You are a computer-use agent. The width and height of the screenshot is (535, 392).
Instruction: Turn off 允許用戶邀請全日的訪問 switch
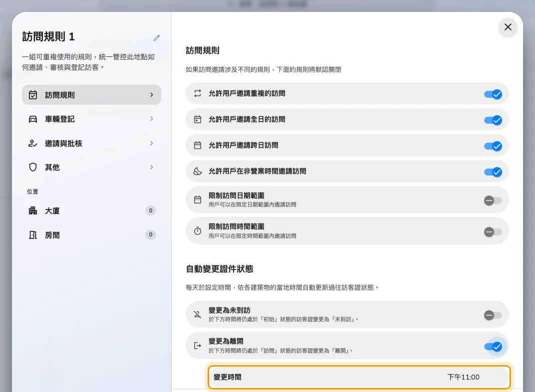(x=493, y=120)
